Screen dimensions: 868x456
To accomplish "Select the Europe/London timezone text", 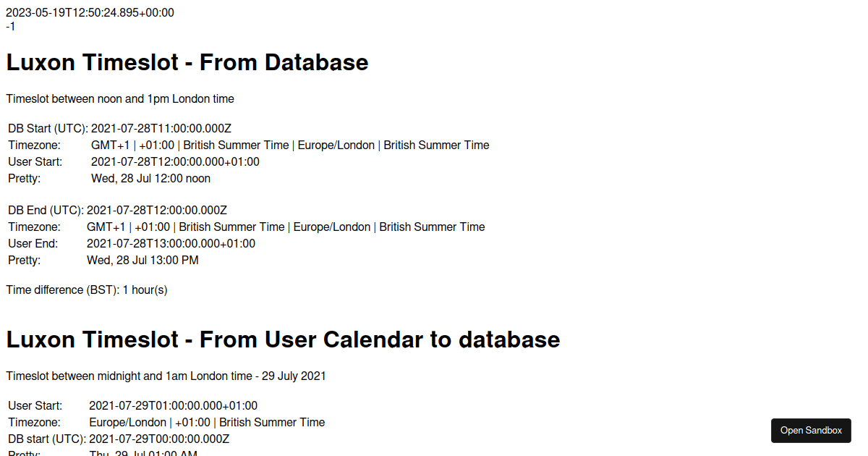I will click(x=336, y=145).
